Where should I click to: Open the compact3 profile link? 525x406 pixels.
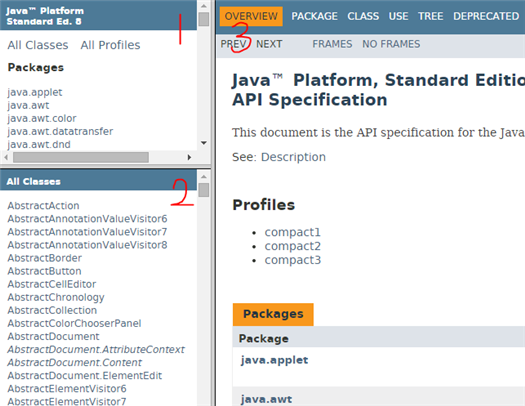coord(293,260)
